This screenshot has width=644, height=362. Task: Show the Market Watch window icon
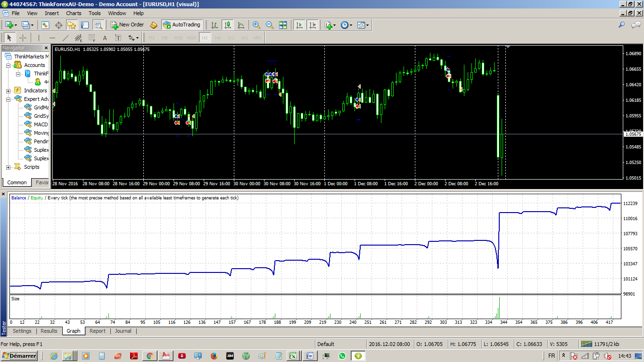45,25
